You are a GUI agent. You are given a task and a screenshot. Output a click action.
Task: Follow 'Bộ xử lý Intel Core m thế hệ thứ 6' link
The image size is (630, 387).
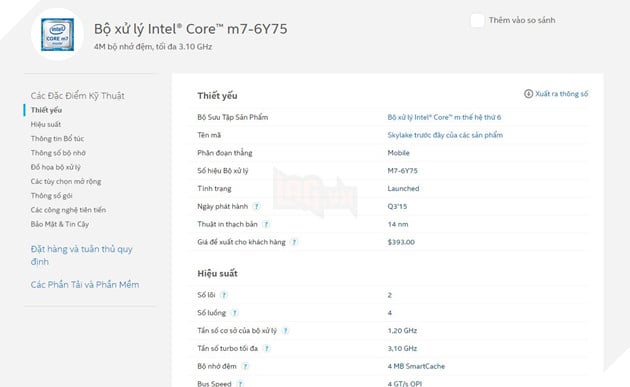tap(444, 117)
